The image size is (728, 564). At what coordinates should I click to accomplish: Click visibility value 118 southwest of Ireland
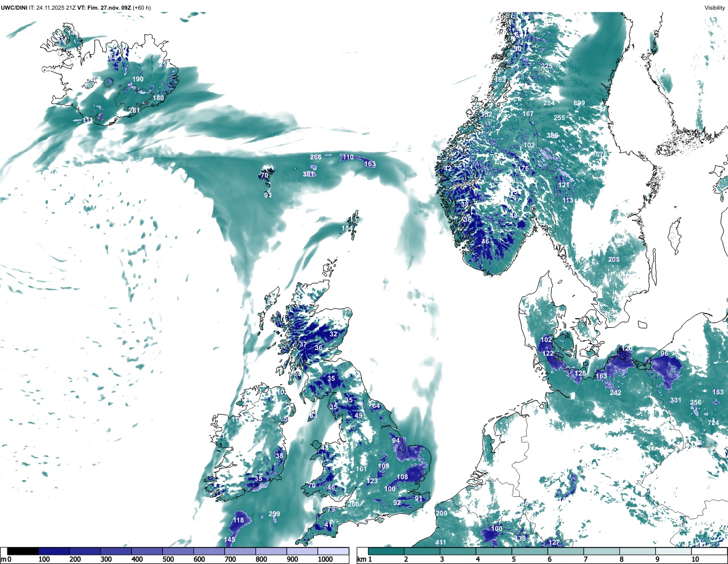(x=238, y=520)
